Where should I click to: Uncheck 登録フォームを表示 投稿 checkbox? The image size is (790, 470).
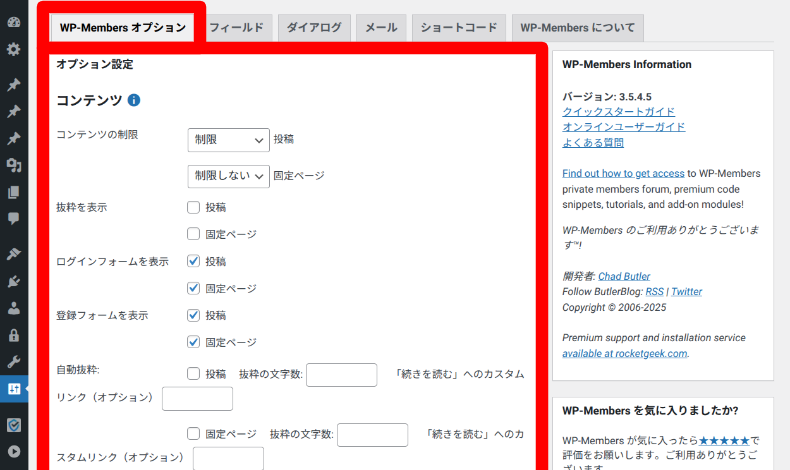[193, 315]
